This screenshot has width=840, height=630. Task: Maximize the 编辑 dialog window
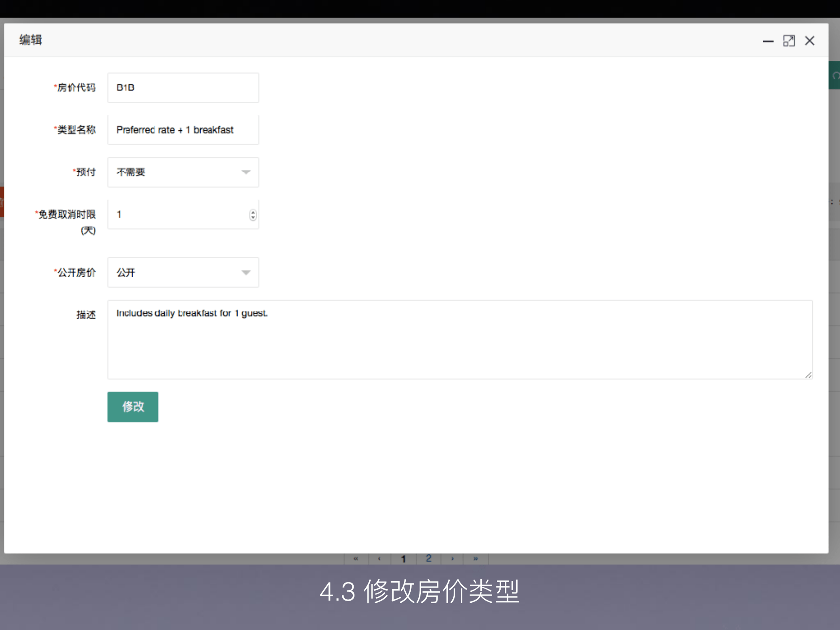click(x=789, y=41)
